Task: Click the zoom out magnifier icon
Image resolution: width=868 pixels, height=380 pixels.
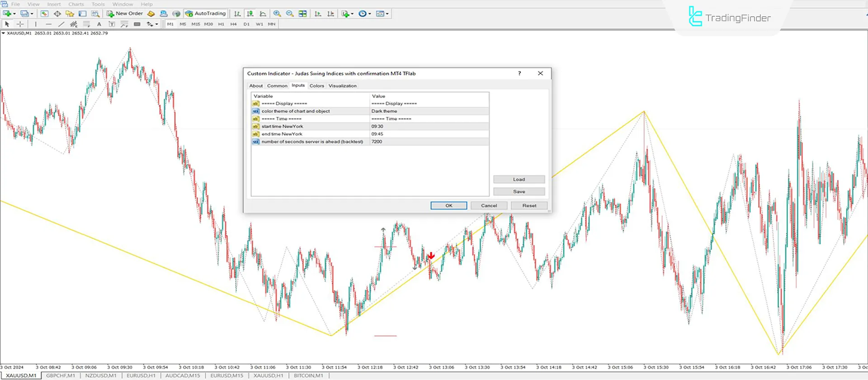Action: (x=290, y=14)
